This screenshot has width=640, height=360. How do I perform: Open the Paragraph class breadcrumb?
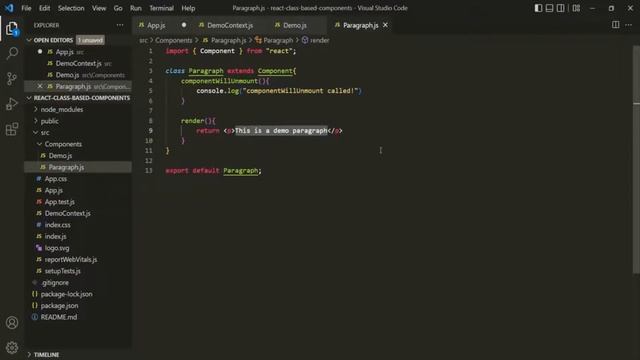(x=278, y=40)
